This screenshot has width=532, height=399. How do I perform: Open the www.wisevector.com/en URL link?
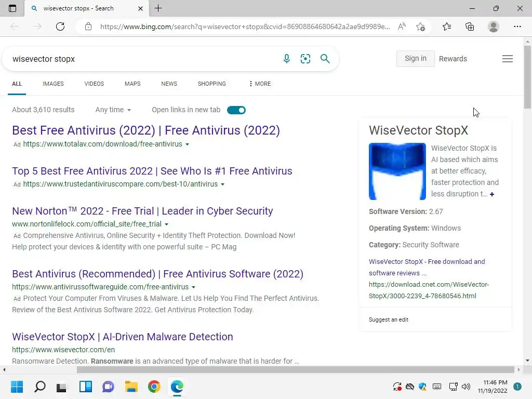click(x=63, y=350)
